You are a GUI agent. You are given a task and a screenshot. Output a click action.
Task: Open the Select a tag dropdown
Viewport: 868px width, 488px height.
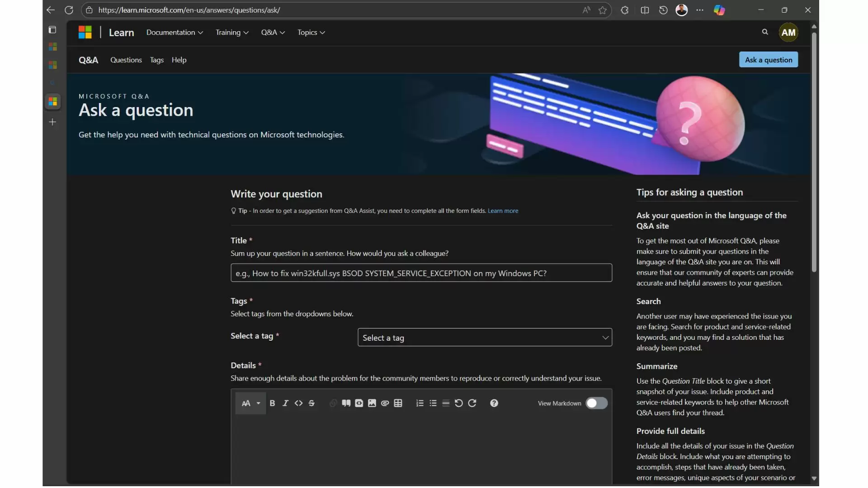[485, 338]
